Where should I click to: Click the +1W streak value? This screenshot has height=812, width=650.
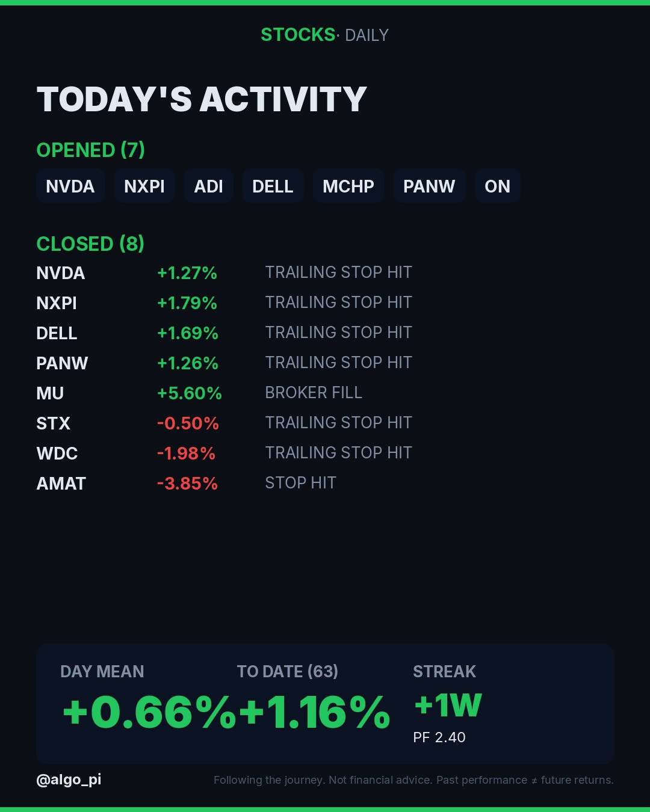[x=448, y=705]
